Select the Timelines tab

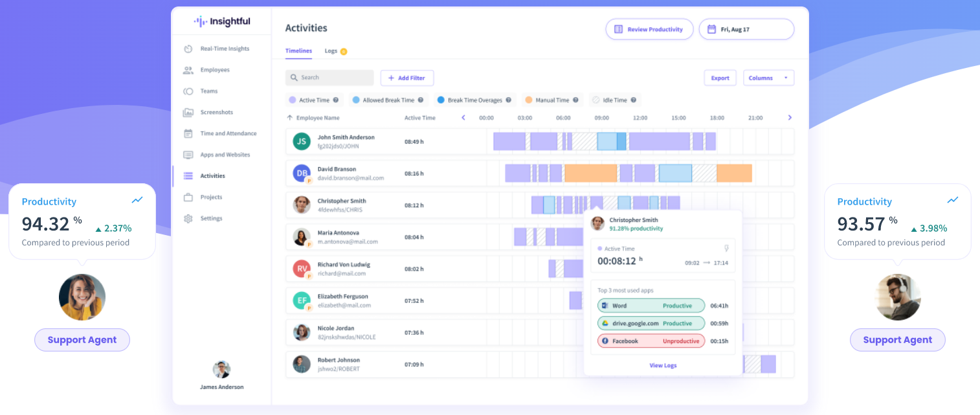(x=298, y=50)
